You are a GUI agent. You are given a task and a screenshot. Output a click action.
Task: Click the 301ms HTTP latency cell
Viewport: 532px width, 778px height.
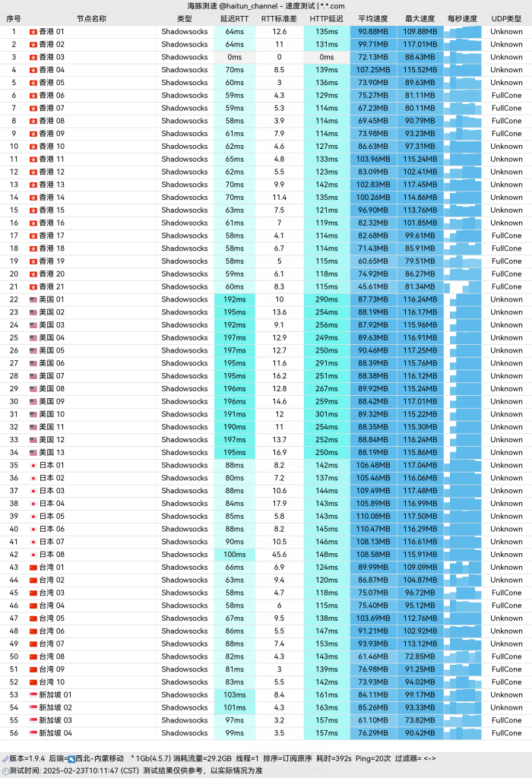[327, 414]
